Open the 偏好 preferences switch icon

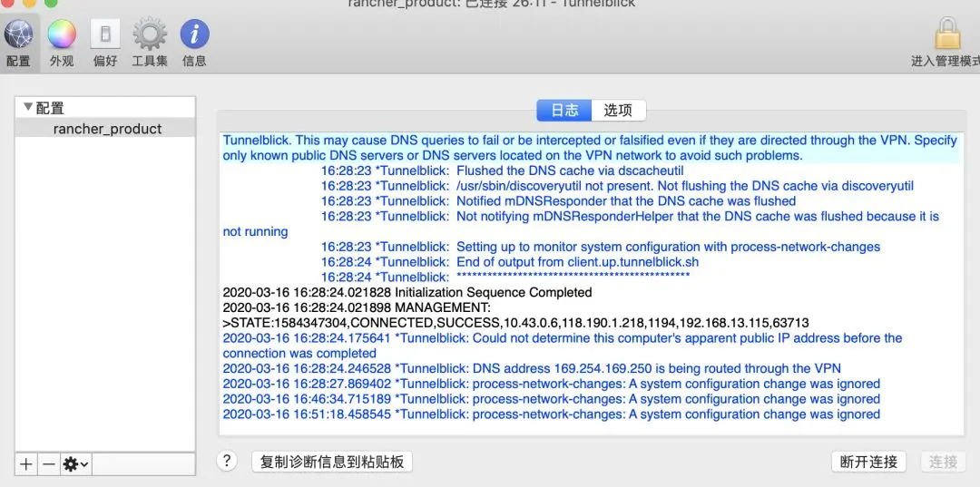tap(105, 42)
